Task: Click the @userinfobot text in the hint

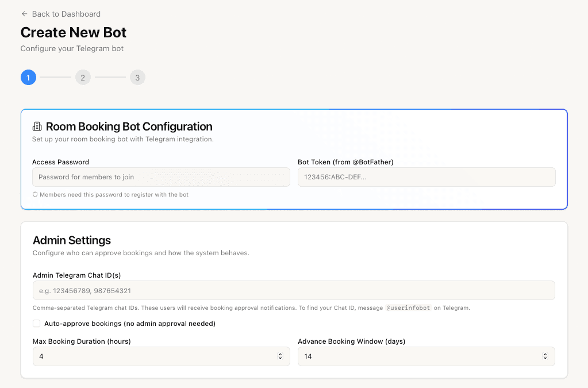Action: [408, 308]
